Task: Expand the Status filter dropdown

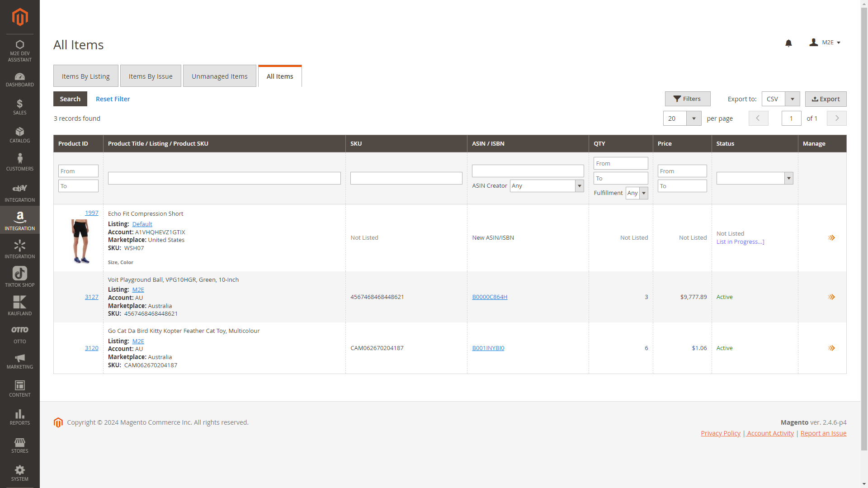Action: (x=754, y=178)
